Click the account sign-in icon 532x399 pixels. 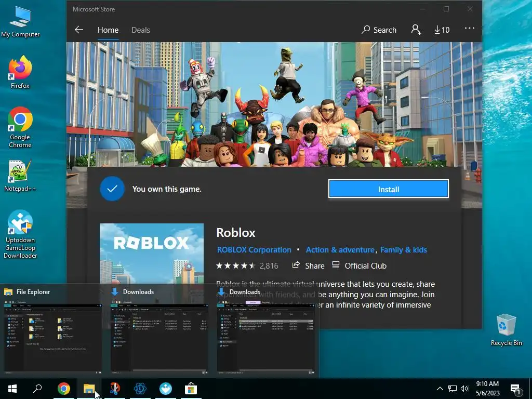[x=416, y=30]
